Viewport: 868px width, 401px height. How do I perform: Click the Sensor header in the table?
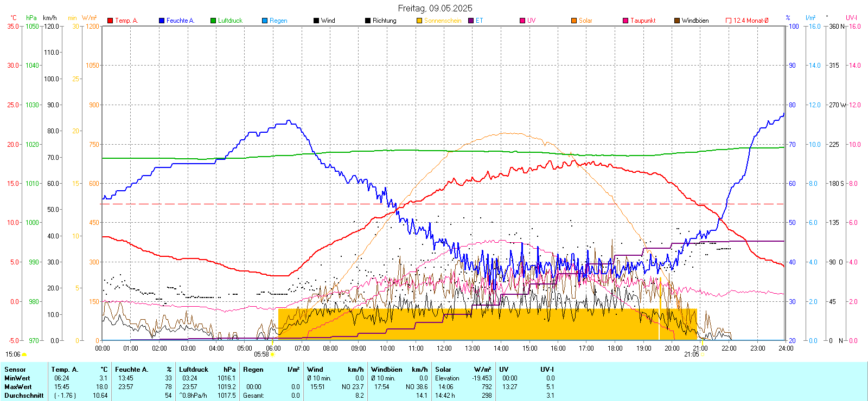[x=15, y=370]
